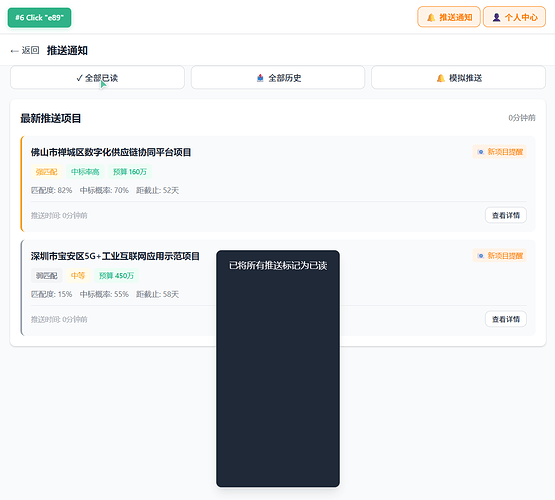The image size is (555, 500).
Task: Click the 新项目提醒 icon on 深圳市 project
Action: click(480, 255)
